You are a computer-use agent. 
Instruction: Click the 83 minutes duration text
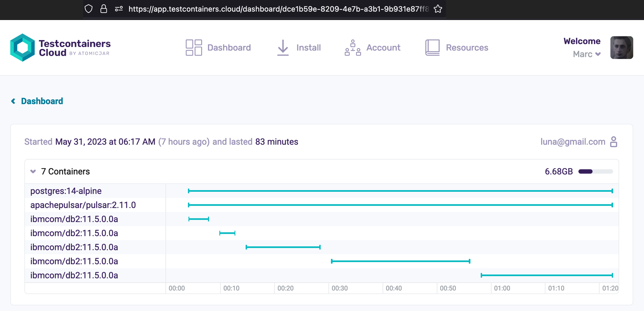click(277, 142)
